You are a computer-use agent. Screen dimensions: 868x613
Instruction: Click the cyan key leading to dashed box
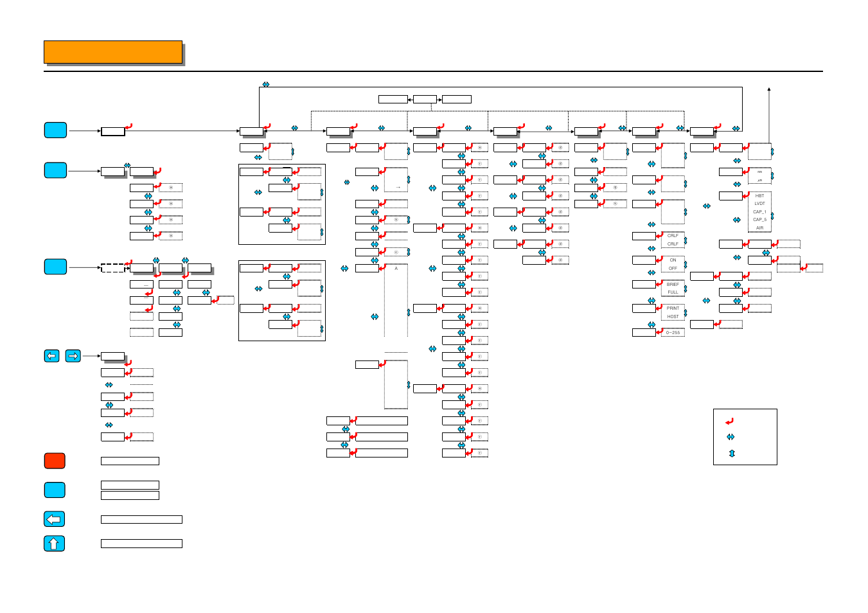(55, 267)
